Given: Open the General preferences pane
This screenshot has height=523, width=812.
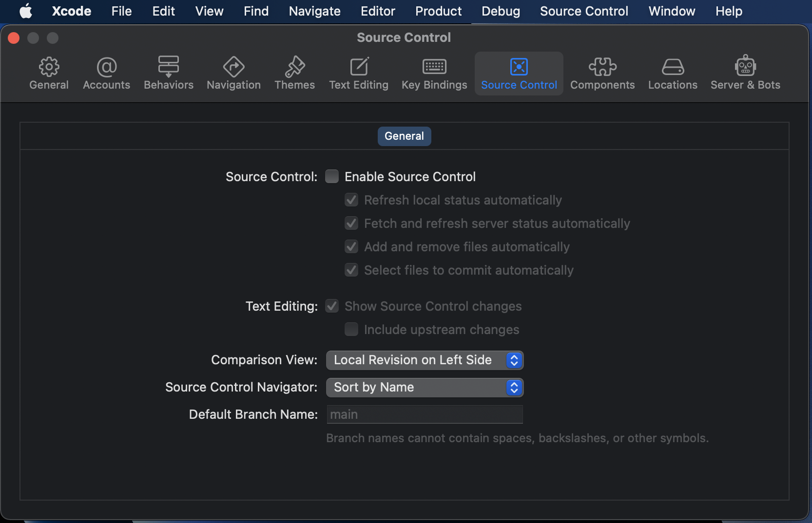Looking at the screenshot, I should point(49,74).
